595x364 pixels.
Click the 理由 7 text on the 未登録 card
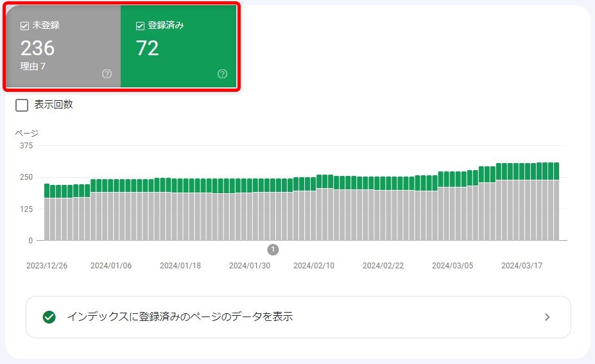[x=33, y=66]
